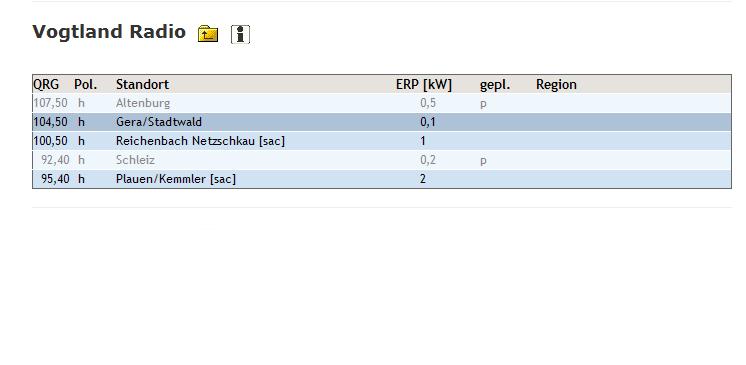Click the ERP [kW] column header
This screenshot has width=746, height=365.
424,84
